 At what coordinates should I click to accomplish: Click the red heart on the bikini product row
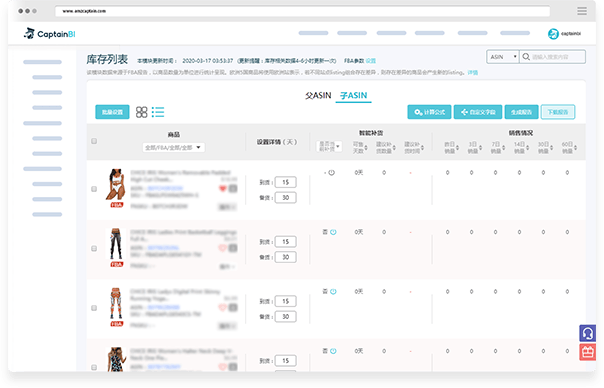click(x=223, y=188)
